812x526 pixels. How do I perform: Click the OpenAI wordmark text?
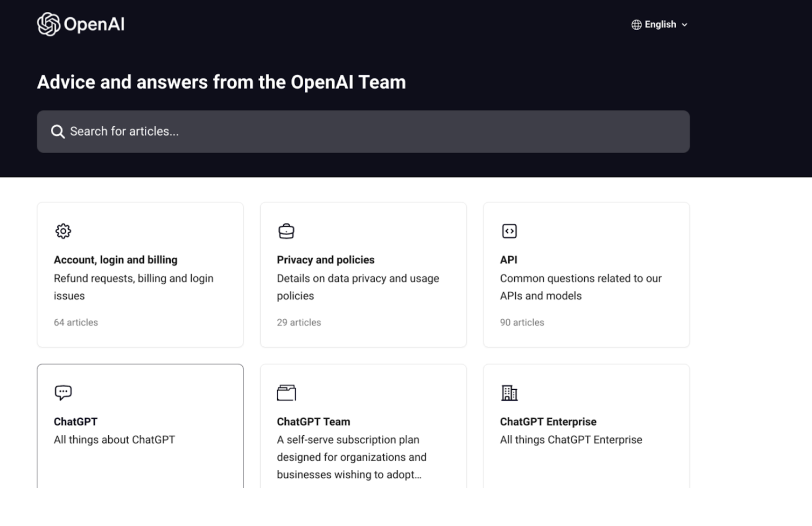click(x=94, y=24)
